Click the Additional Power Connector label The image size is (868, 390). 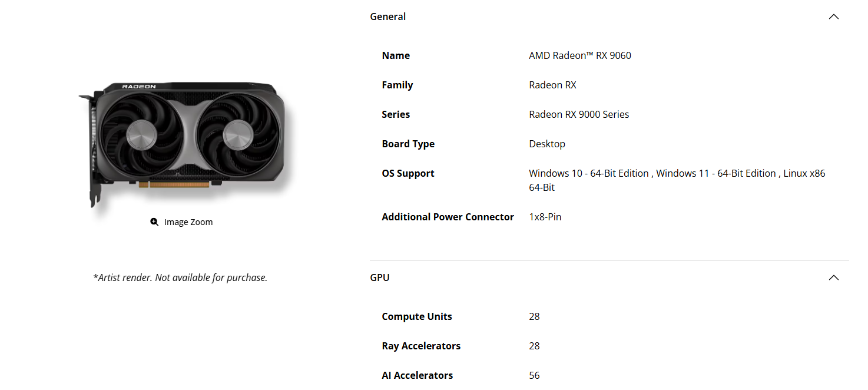448,217
